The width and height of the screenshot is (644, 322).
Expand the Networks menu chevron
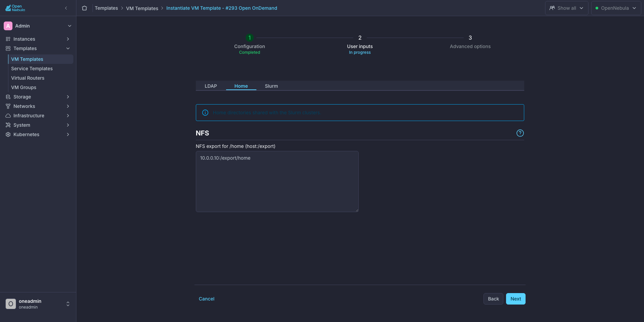[68, 106]
